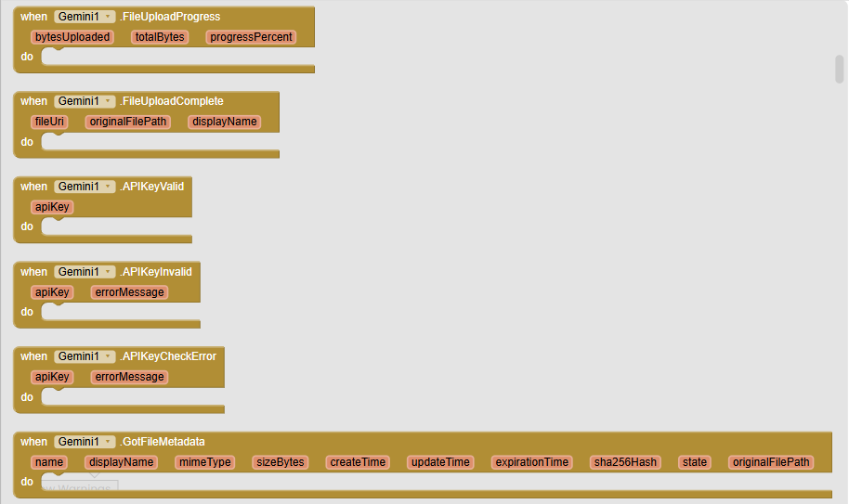
Task: Click errorMessage in APIKeyInvalid block
Action: (129, 292)
